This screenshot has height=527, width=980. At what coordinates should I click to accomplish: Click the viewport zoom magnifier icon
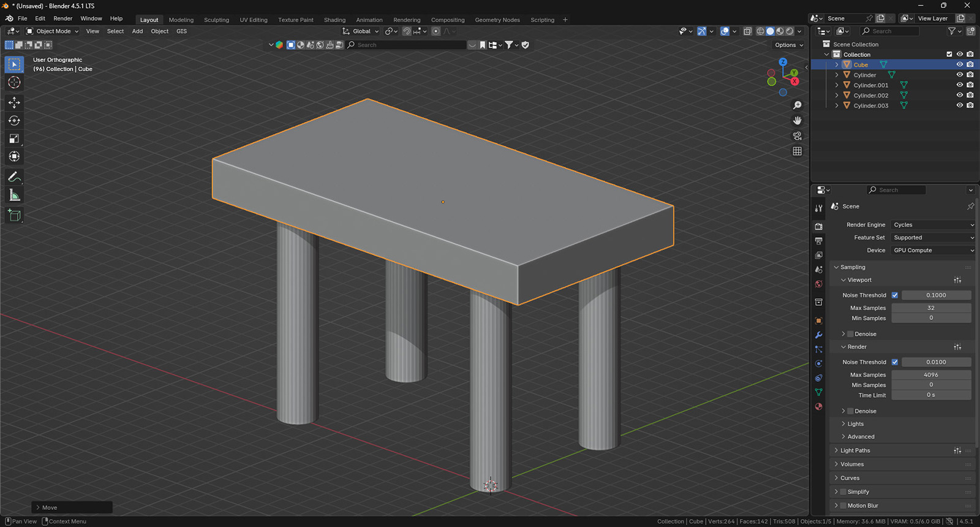click(x=797, y=105)
